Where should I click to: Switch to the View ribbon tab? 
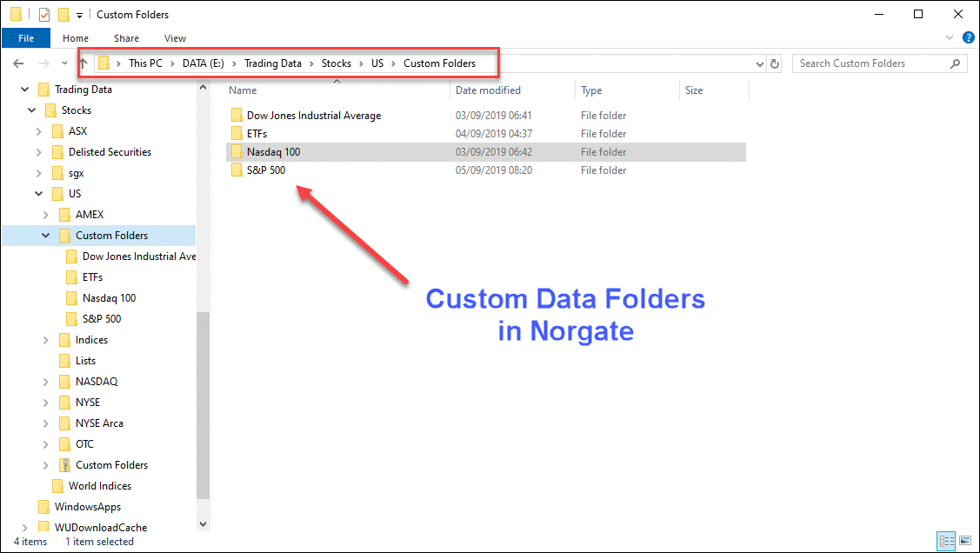(175, 38)
